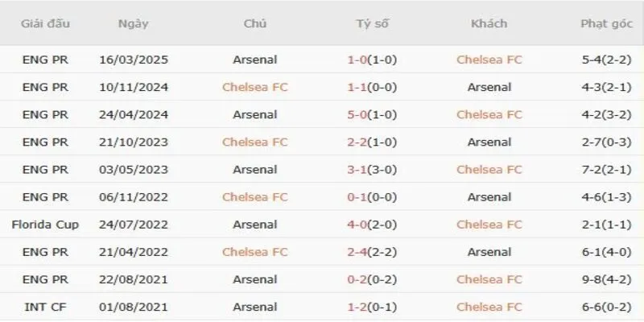Screen dimensions: 644x322
Task: Click the 0-2(0-2) score on 22/08/2021
Action: point(371,279)
